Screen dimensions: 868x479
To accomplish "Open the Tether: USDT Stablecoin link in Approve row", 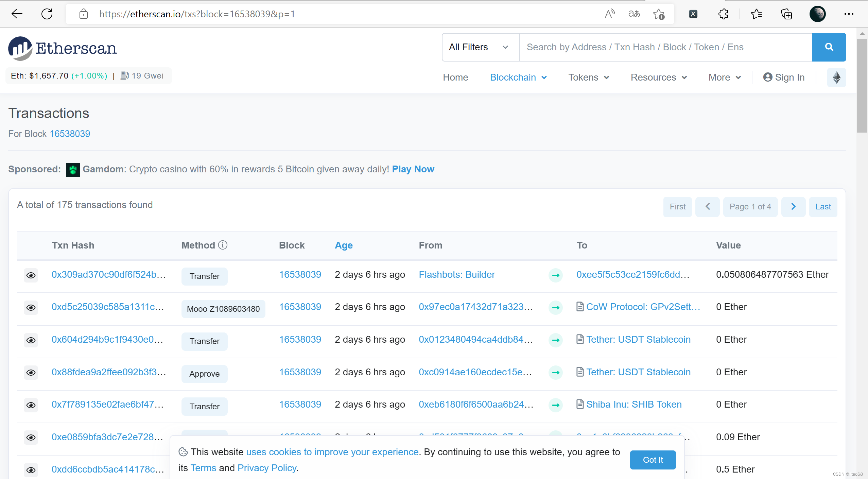I will [x=638, y=372].
